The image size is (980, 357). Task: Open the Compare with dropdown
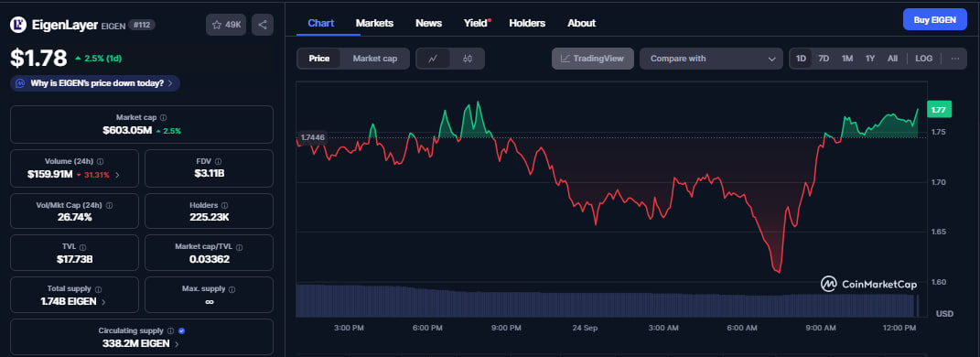[x=711, y=59]
